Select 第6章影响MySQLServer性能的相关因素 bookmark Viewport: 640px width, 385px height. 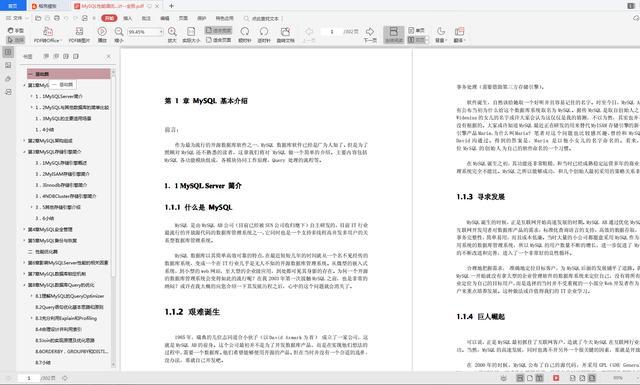point(68,263)
